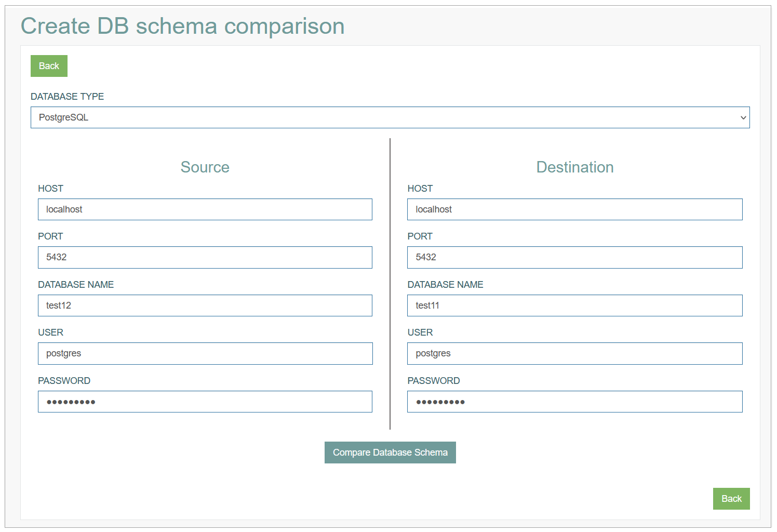Viewport: 777px width, 532px height.
Task: Click the bottom-right Back button
Action: click(x=731, y=499)
